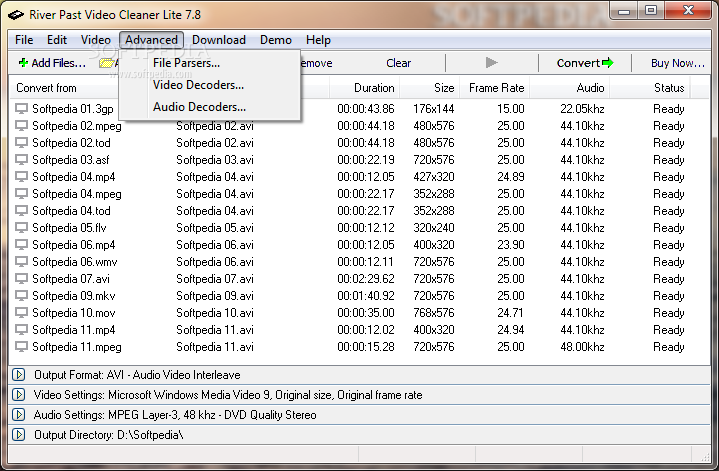This screenshot has width=719, height=471.
Task: Click monitor icon beside Softpedia 10.mov
Action: (x=21, y=312)
